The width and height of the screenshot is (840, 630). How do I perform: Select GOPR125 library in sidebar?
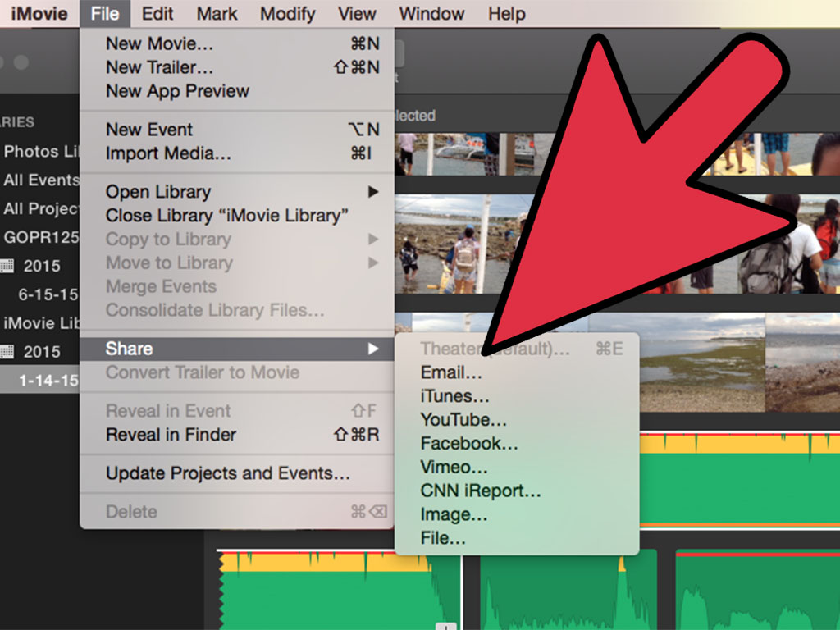click(41, 237)
